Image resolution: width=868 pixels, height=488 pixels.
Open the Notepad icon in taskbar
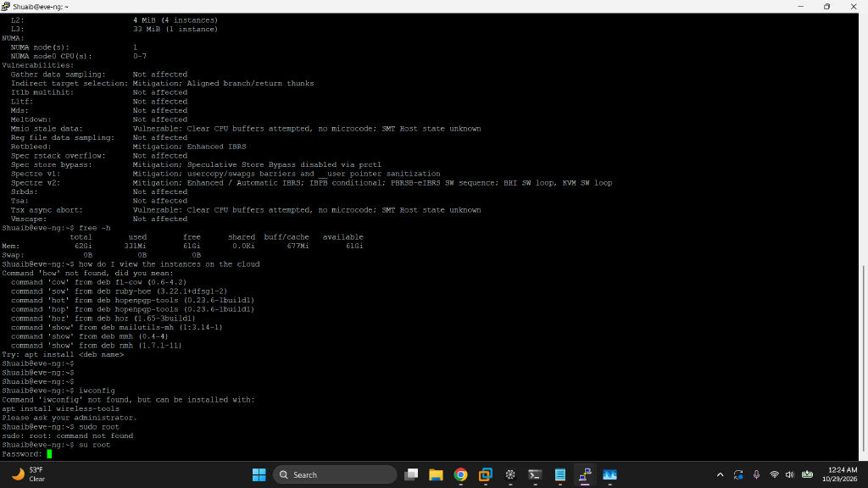tap(559, 474)
